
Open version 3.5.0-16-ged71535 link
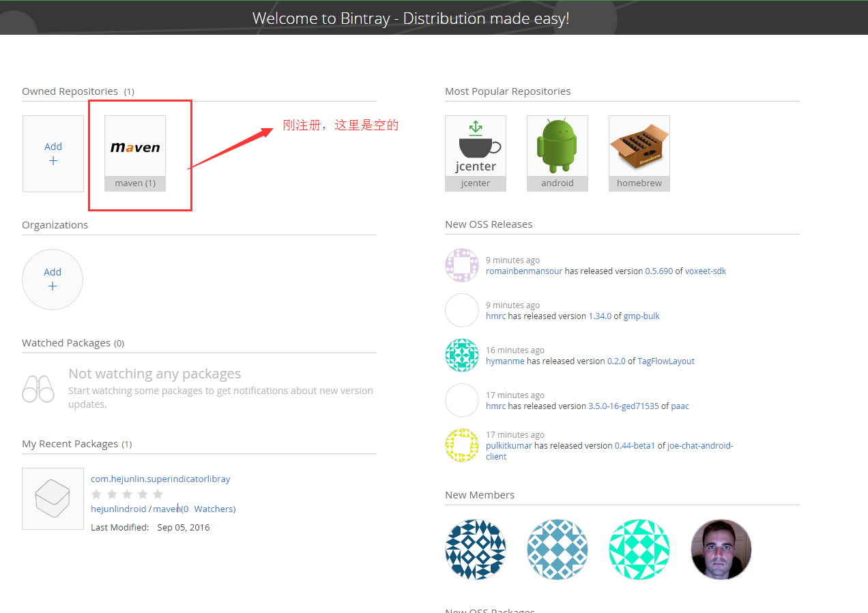tap(624, 406)
